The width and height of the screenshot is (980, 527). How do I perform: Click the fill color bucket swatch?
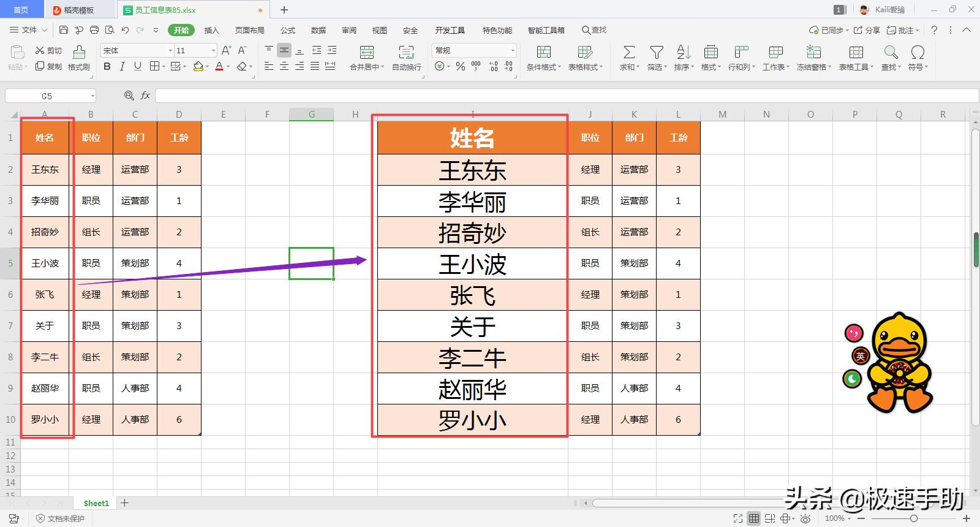(x=198, y=66)
